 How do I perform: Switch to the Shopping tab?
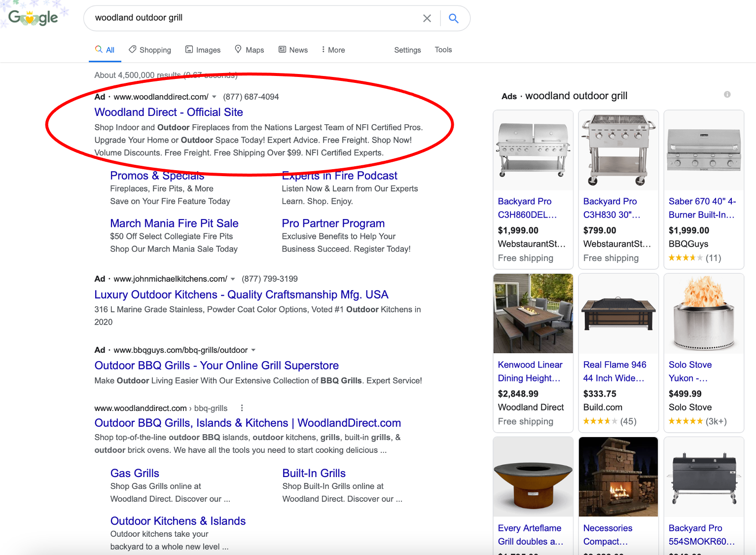(x=150, y=50)
